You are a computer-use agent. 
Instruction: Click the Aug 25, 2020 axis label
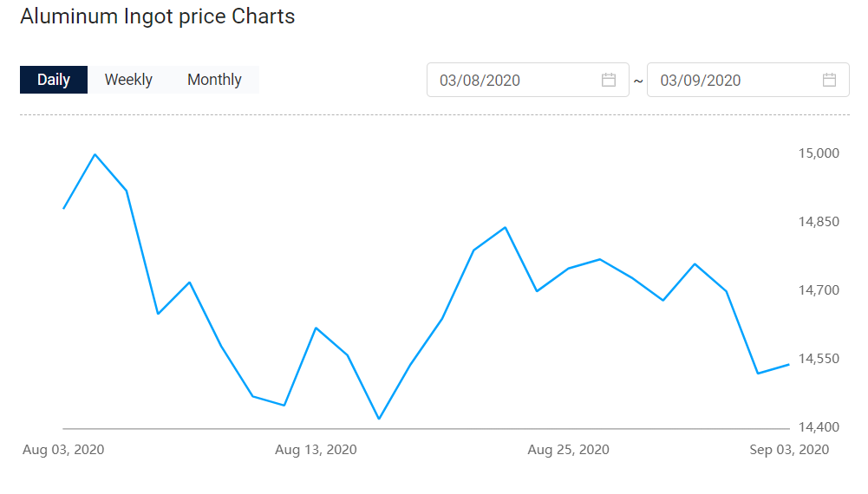[x=568, y=450]
